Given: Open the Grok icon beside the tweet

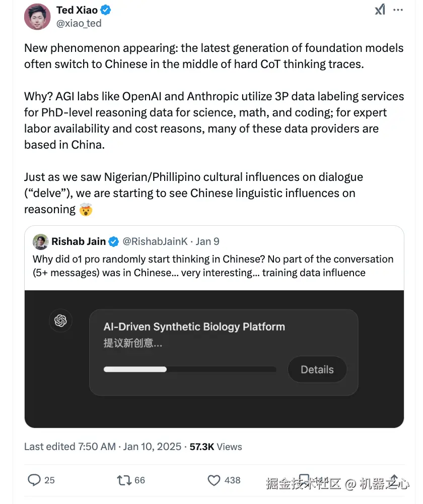Looking at the screenshot, I should [380, 10].
